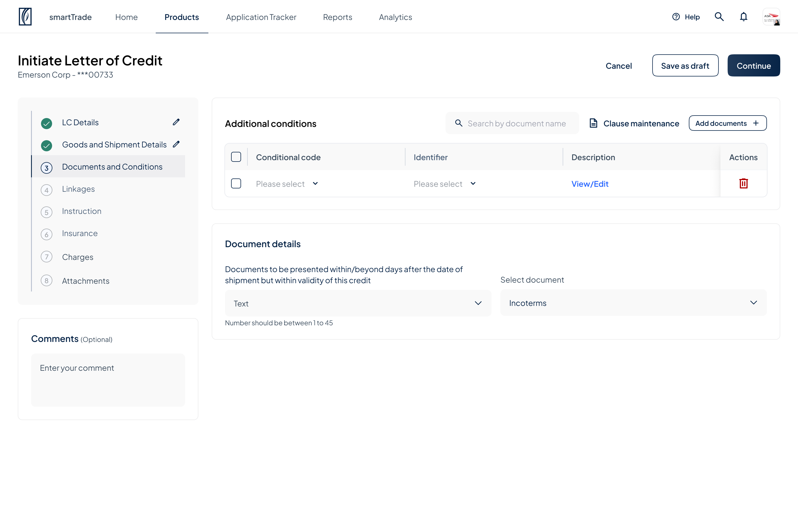Click the Conditional code column header

pos(288,157)
